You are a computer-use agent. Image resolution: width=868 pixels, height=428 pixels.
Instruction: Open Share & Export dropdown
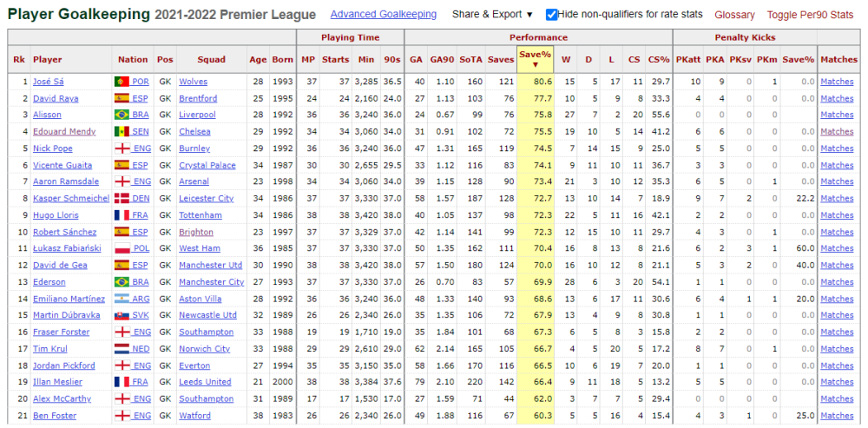(492, 15)
